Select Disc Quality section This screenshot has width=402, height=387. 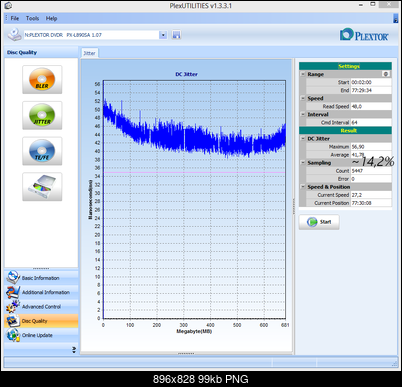coord(41,321)
